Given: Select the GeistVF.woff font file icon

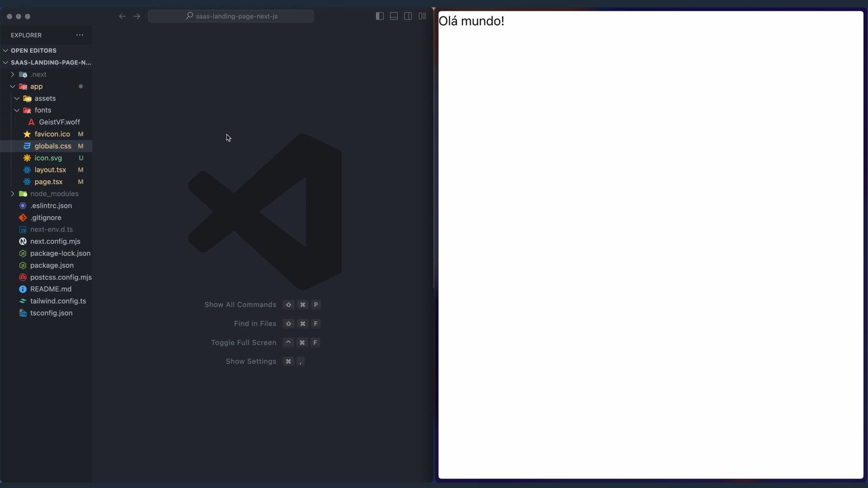Looking at the screenshot, I should pos(31,122).
